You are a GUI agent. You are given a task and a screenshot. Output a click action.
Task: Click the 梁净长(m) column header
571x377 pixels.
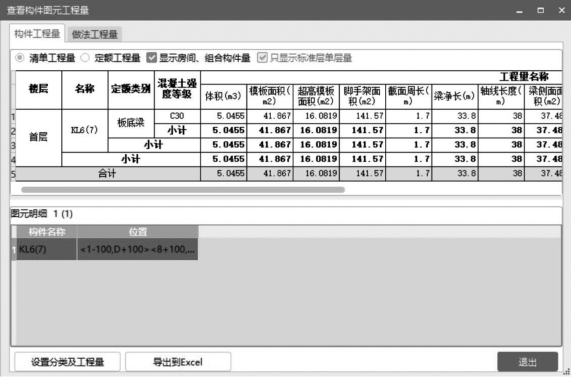455,97
